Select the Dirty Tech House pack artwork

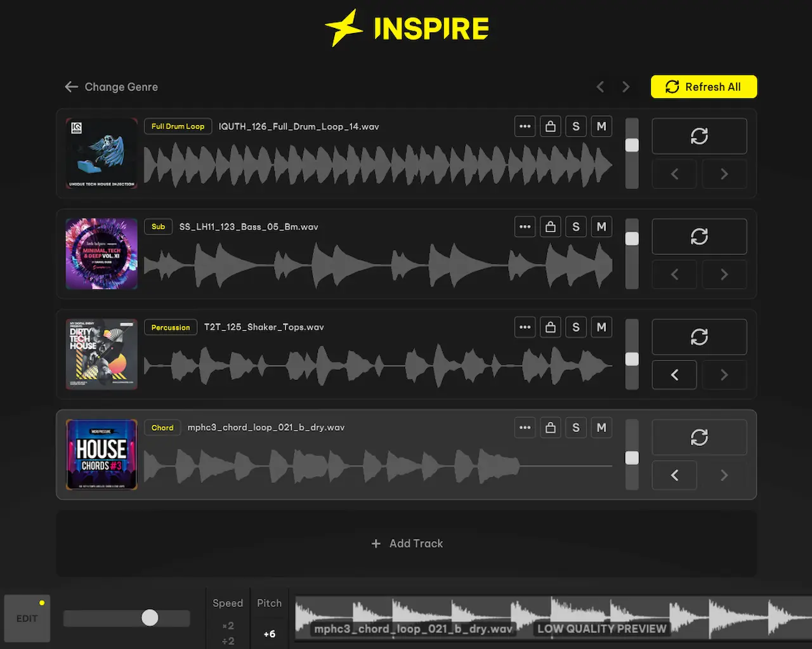tap(101, 354)
